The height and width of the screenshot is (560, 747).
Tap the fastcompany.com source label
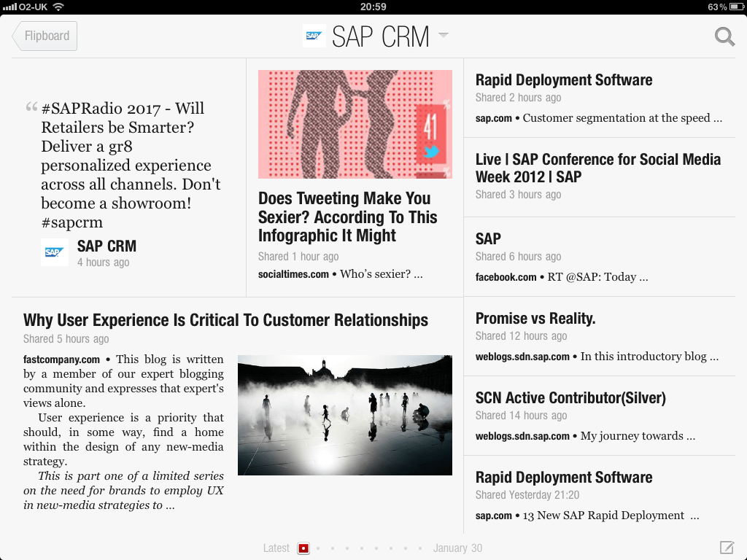pyautogui.click(x=61, y=359)
